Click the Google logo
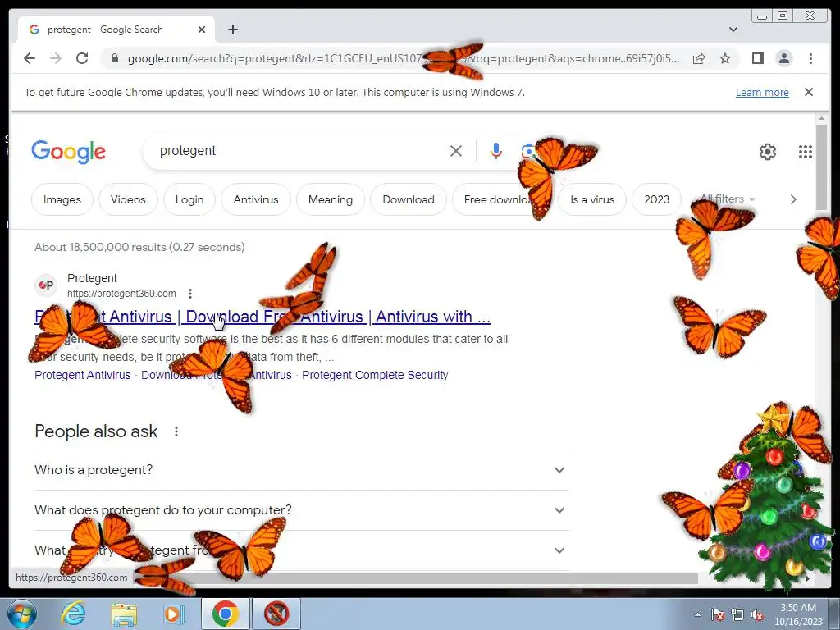Image resolution: width=840 pixels, height=630 pixels. (x=69, y=152)
